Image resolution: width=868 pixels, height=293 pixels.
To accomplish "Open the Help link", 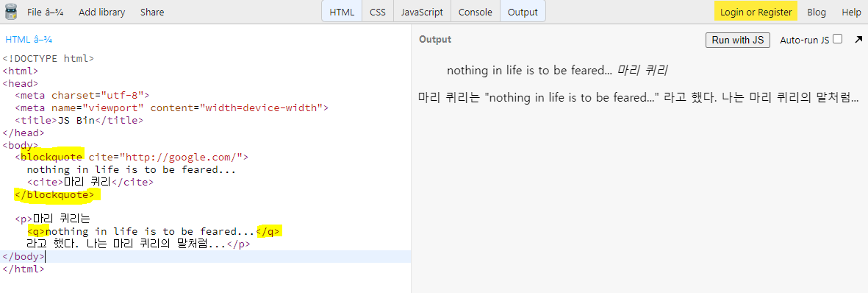I will click(851, 12).
